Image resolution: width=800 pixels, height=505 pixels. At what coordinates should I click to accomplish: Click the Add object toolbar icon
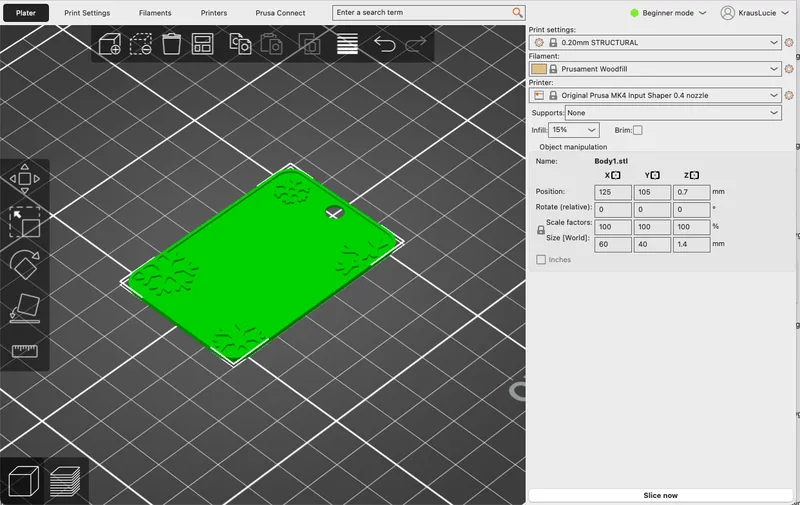(x=110, y=44)
